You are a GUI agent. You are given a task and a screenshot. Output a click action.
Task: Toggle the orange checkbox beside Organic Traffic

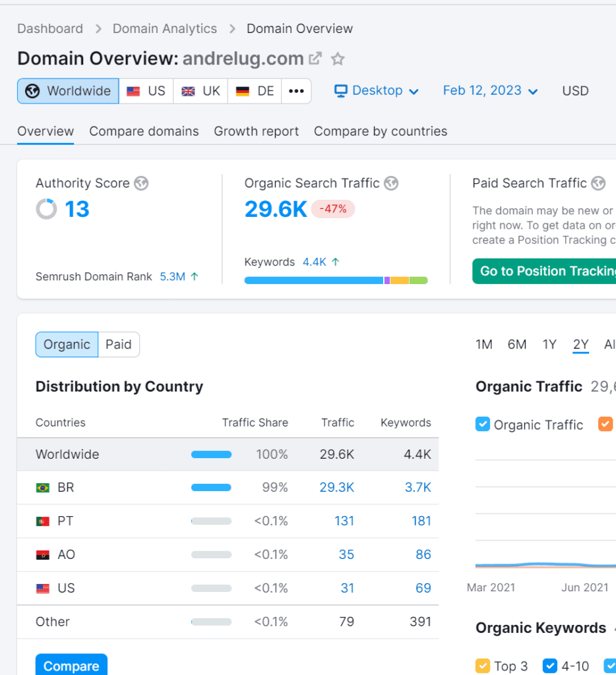point(605,424)
